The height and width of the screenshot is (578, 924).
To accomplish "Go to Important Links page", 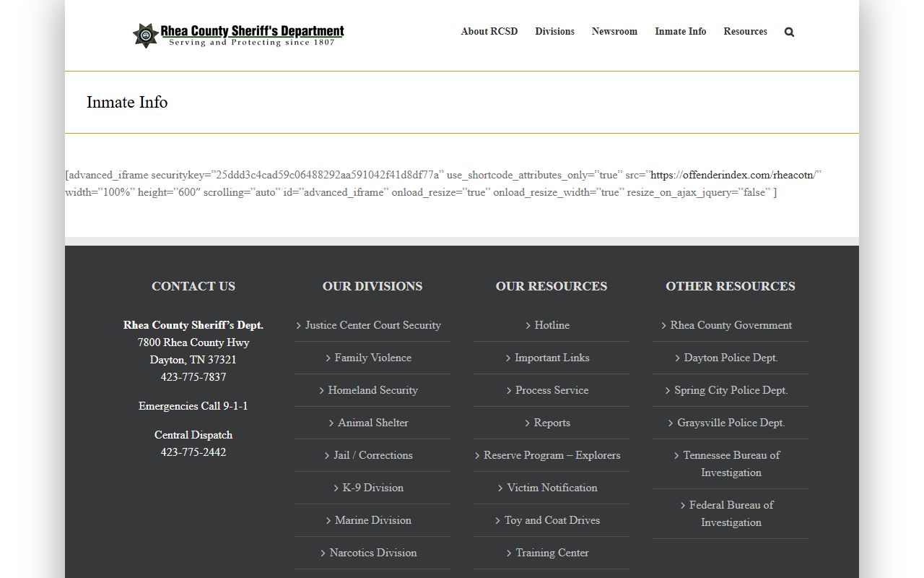I will coord(552,358).
